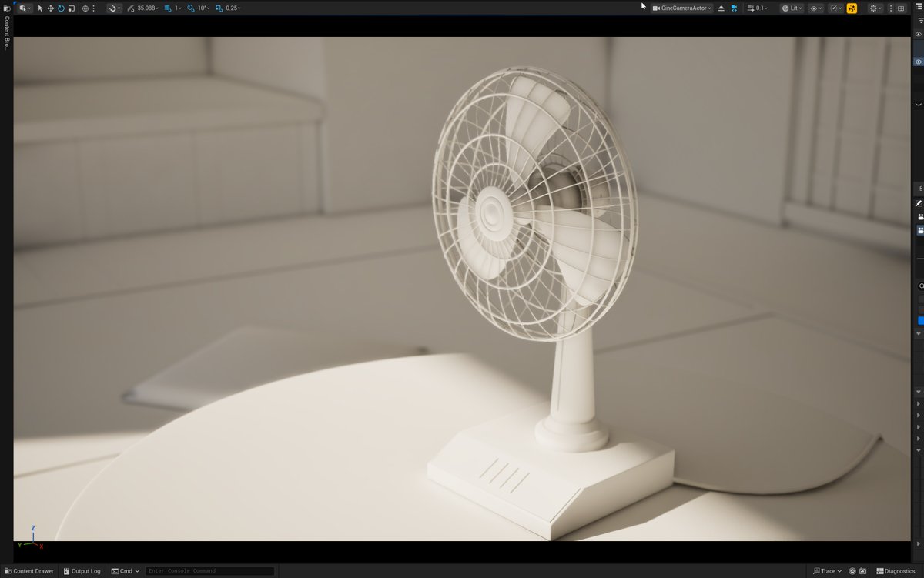This screenshot has height=578, width=924.
Task: Open the Cmd console type dropdown
Action: pyautogui.click(x=126, y=571)
